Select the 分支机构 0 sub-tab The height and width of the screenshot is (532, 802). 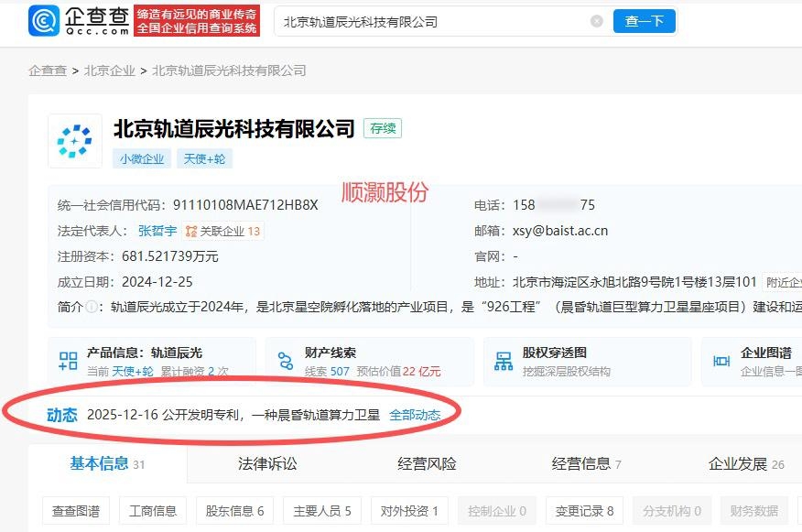672,511
